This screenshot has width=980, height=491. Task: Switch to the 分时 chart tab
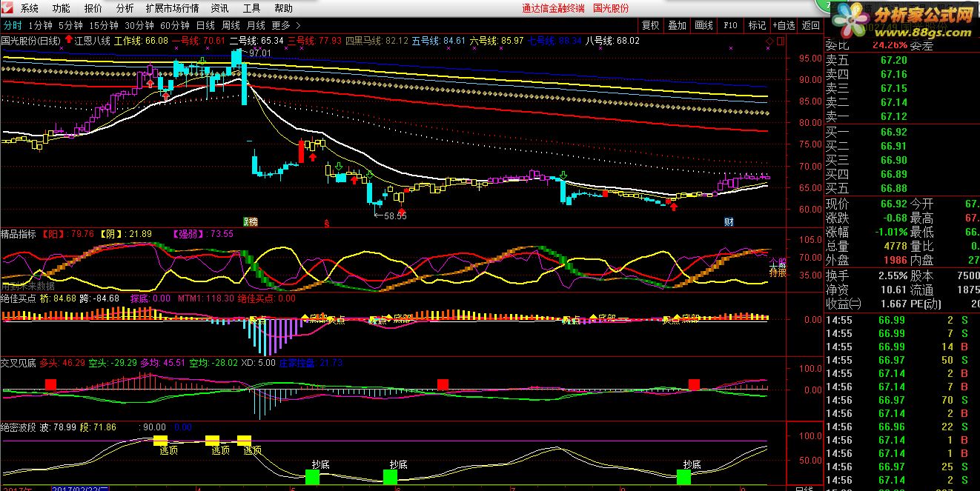(12, 25)
